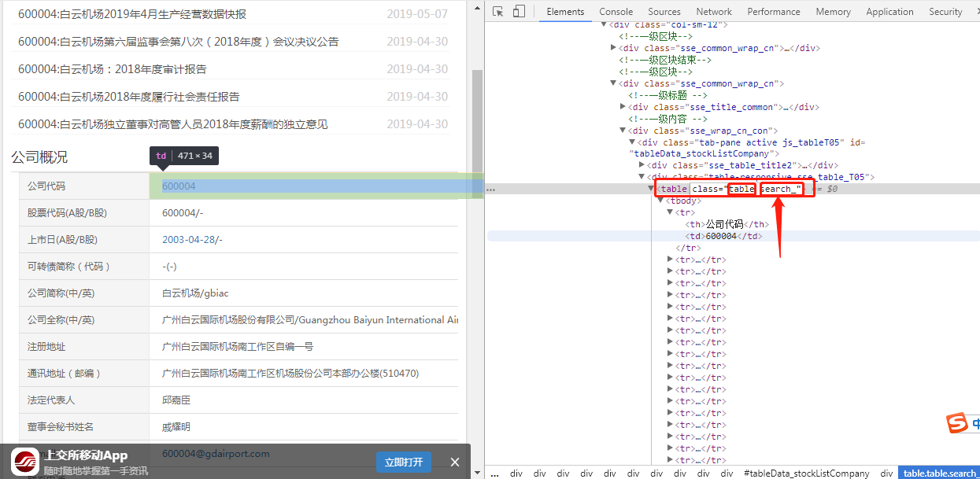Viewport: 980px width, 479px height.
Task: Click the breadcrumb overflow ellipsis
Action: (x=494, y=473)
